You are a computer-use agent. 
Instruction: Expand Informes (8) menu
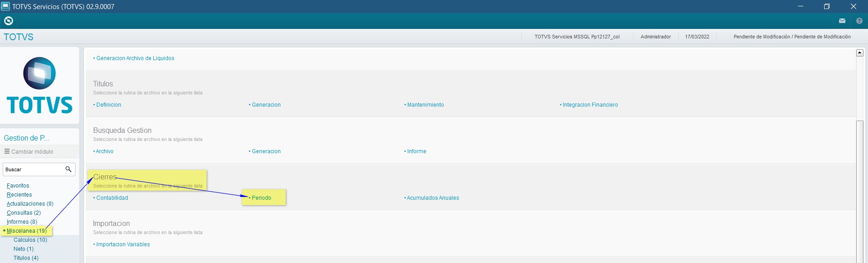click(22, 222)
